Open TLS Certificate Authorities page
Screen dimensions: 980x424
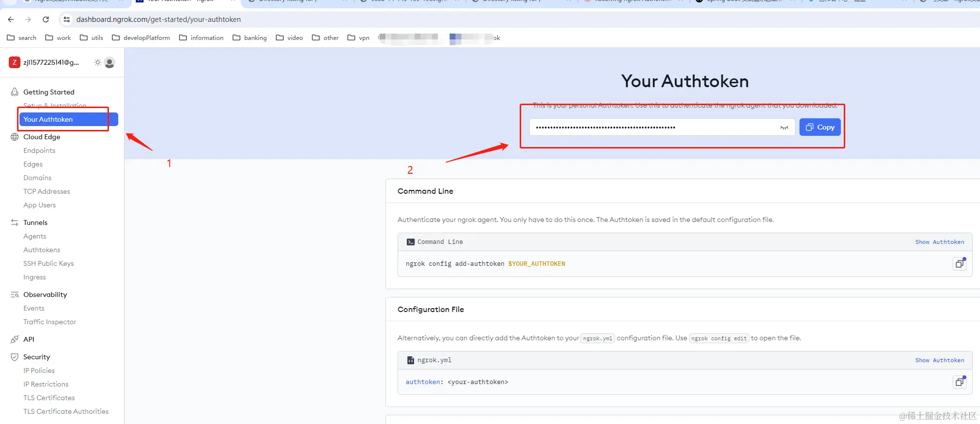(x=66, y=411)
